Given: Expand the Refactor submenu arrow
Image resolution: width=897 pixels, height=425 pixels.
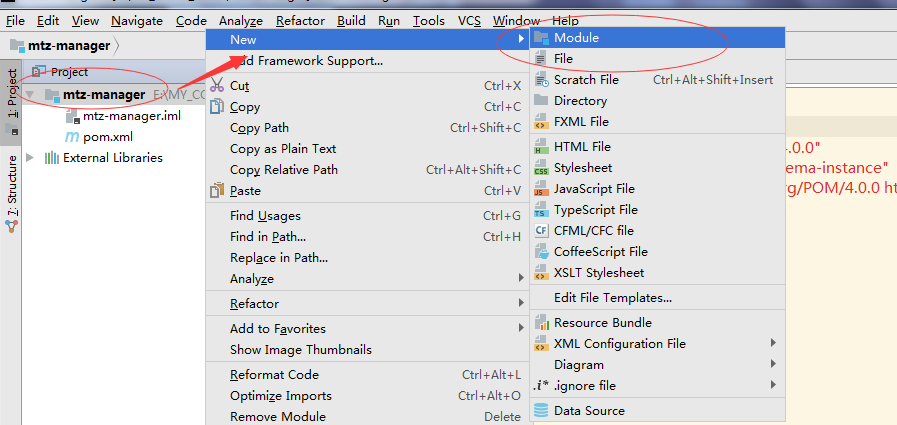Looking at the screenshot, I should (521, 303).
